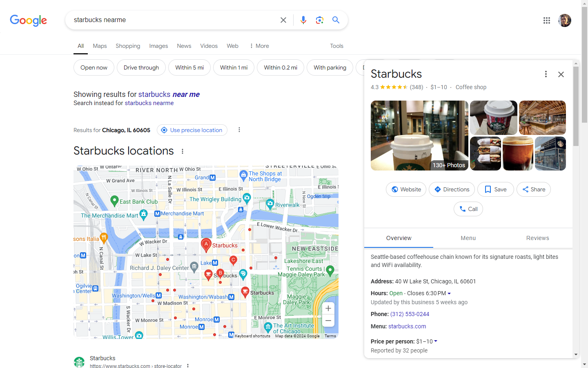Open Keyboard shortcuts on the map
This screenshot has height=368, width=588.
(x=252, y=336)
